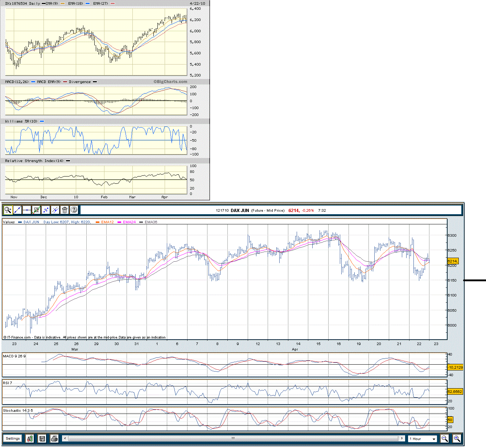Image resolution: width=486 pixels, height=448 pixels.
Task: Open help with the question mark icon
Action: [74, 210]
